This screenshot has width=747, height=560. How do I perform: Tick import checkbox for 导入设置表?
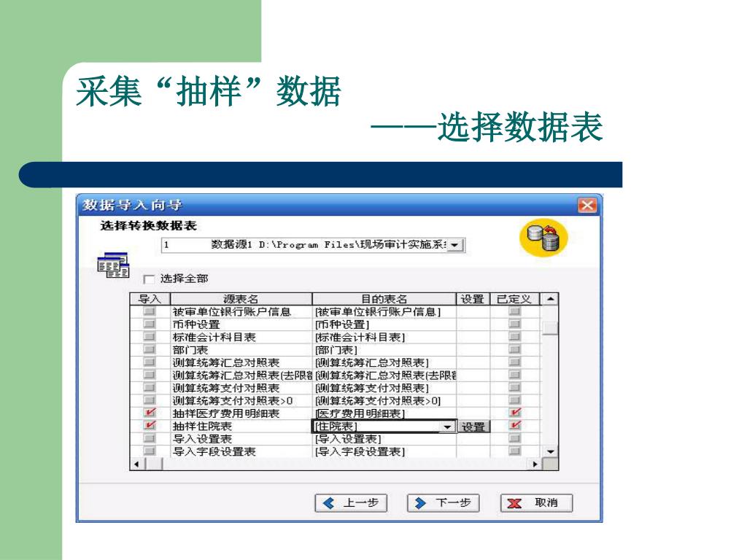[150, 438]
